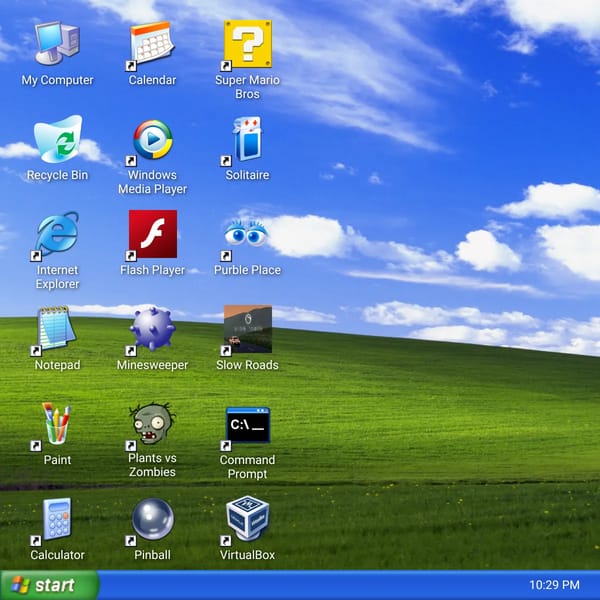This screenshot has height=600, width=600.
Task: Click the 'Plants vs Zombies' label text
Action: click(152, 465)
